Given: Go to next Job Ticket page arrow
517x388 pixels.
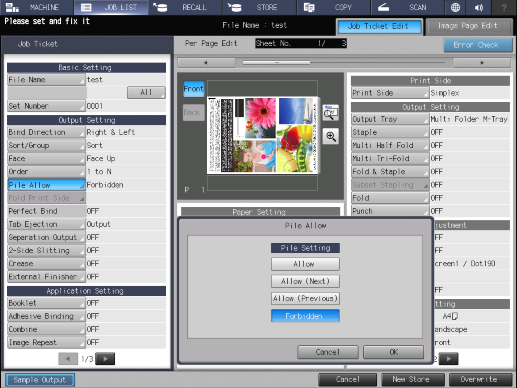Looking at the screenshot, I should pos(105,359).
